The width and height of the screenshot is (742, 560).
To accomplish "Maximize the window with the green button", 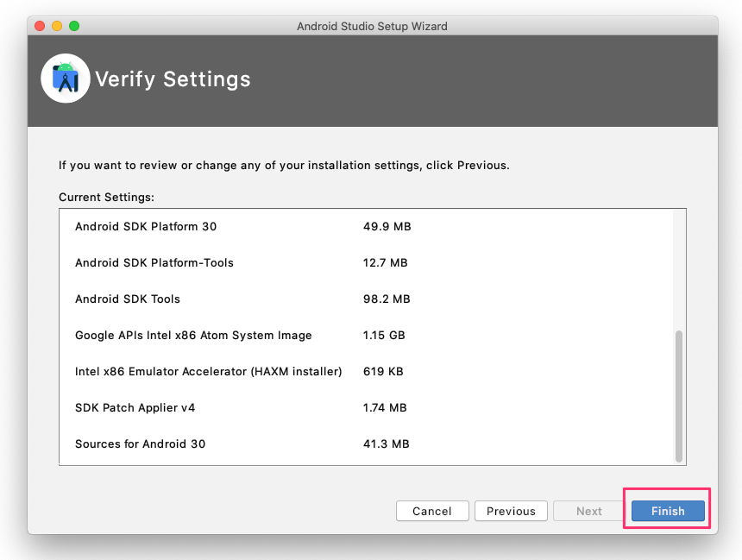I will [74, 26].
